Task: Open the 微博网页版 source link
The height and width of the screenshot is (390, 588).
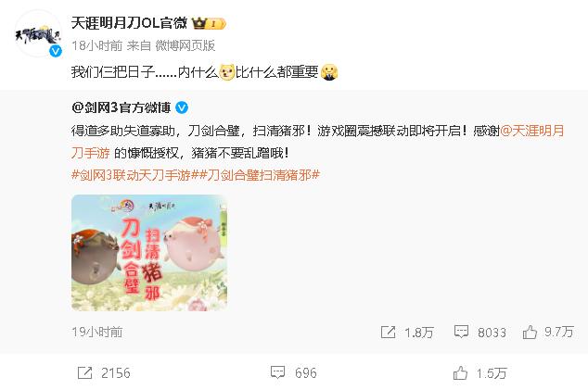Action: 185,45
